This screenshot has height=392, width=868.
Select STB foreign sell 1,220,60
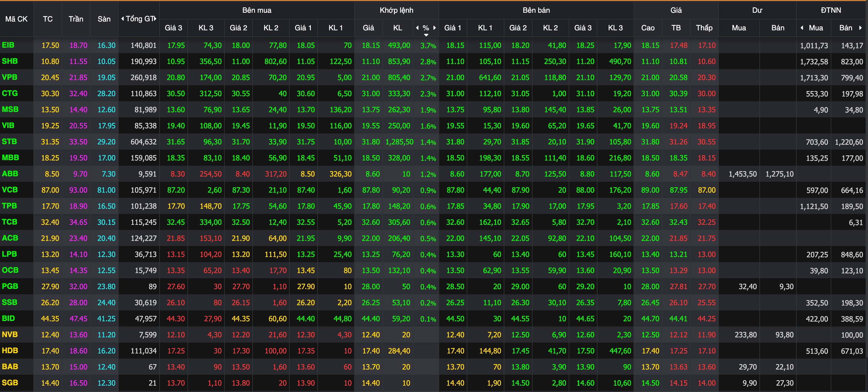click(x=849, y=142)
